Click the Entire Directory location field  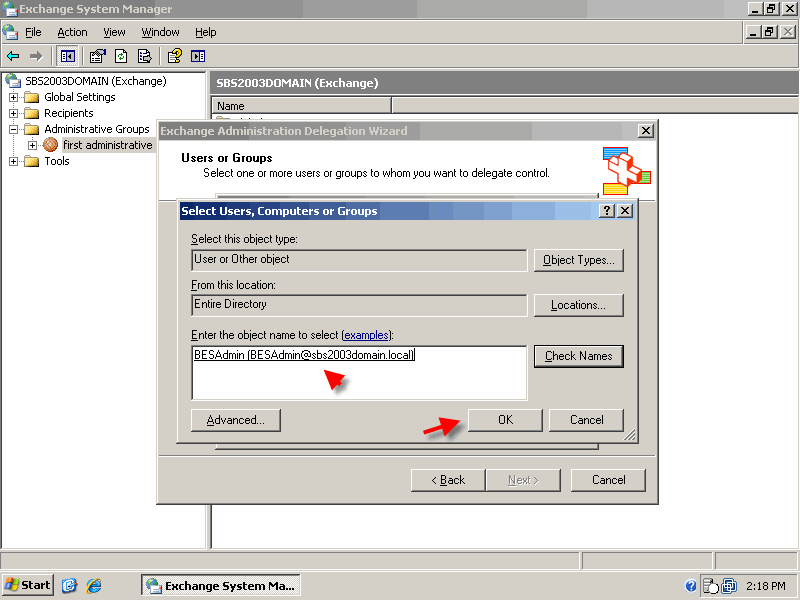[x=359, y=305]
